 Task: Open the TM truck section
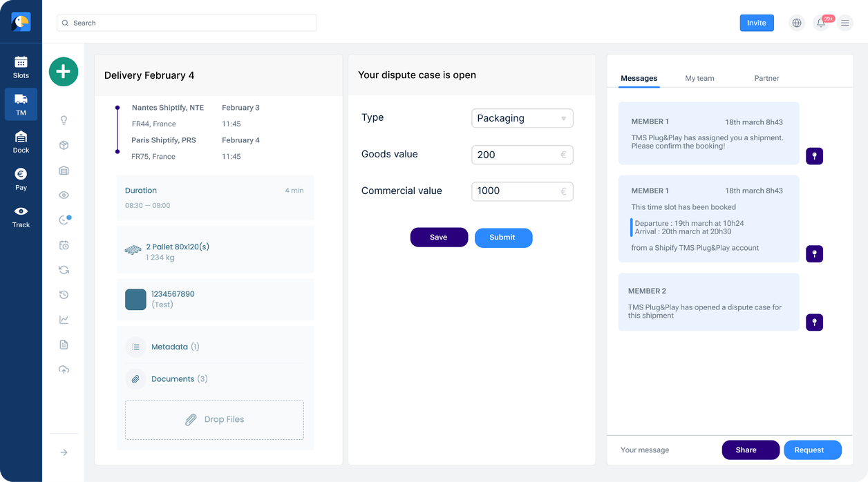coord(21,104)
